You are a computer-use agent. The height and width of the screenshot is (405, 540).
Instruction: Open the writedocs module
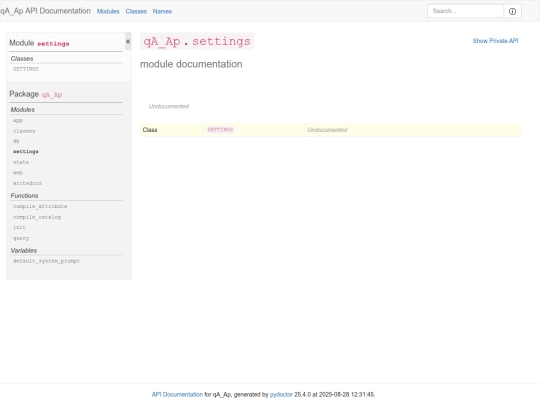pyautogui.click(x=27, y=183)
